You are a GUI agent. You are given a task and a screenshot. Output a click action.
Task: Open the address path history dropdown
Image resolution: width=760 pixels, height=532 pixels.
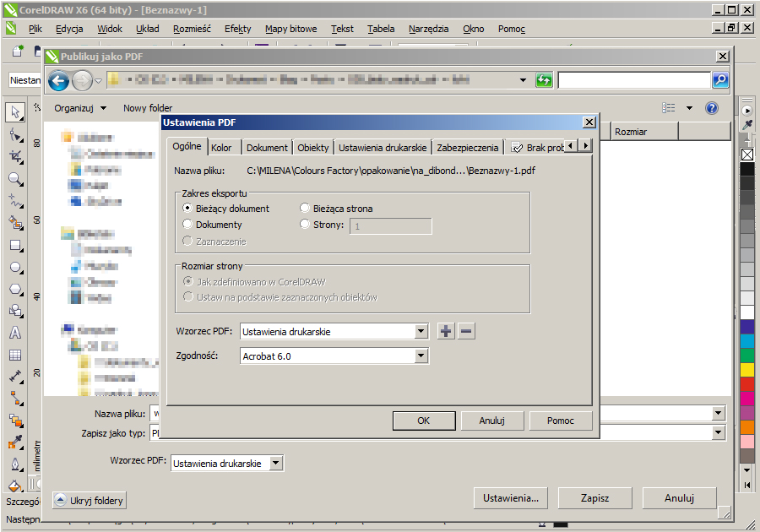click(523, 80)
